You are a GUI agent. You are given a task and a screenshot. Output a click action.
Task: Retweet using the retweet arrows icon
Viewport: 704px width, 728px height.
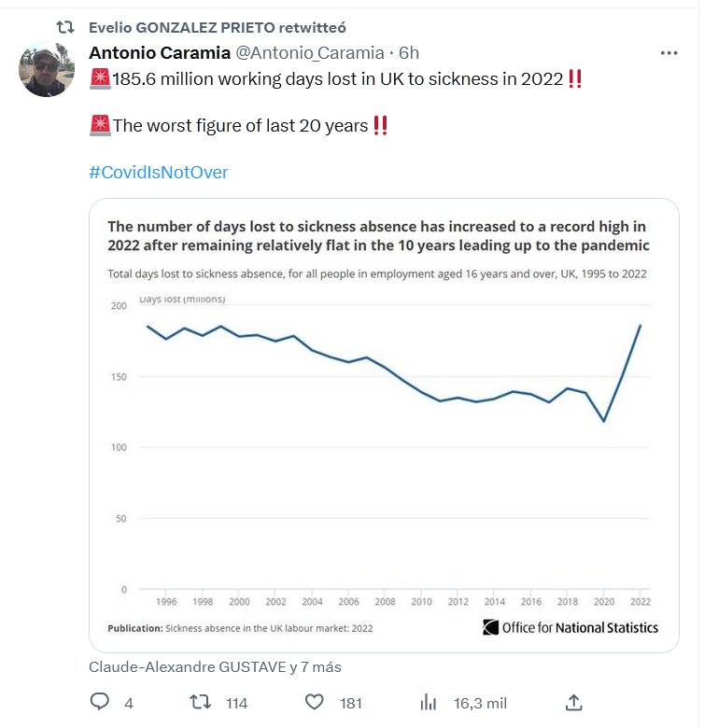point(200,702)
